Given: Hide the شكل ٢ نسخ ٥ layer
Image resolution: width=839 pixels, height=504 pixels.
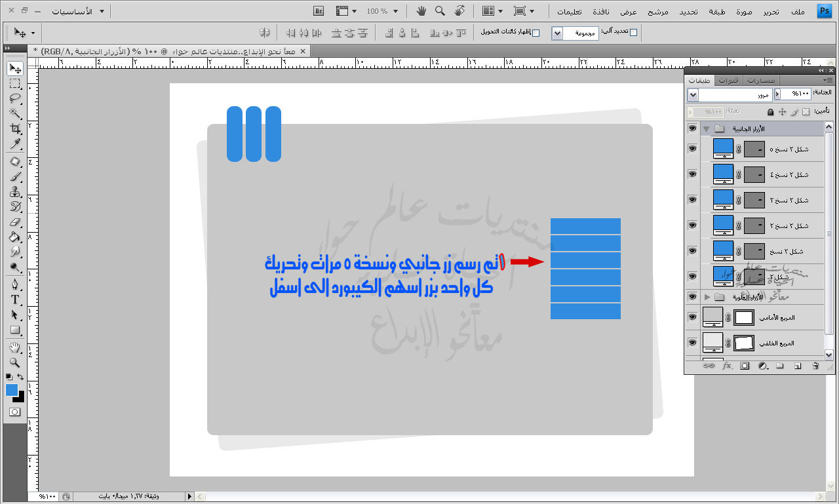Looking at the screenshot, I should (692, 149).
